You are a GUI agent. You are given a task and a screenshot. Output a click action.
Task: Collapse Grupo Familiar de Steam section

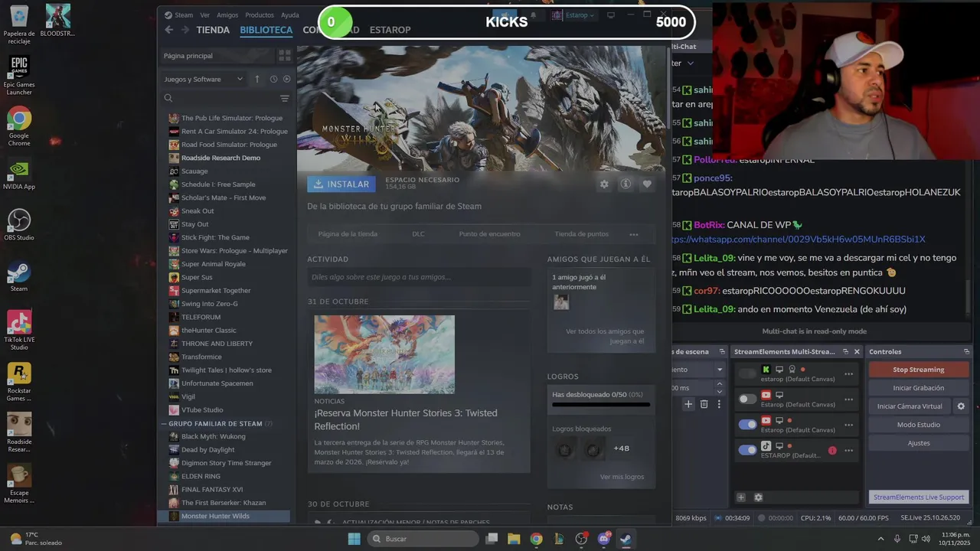click(164, 423)
